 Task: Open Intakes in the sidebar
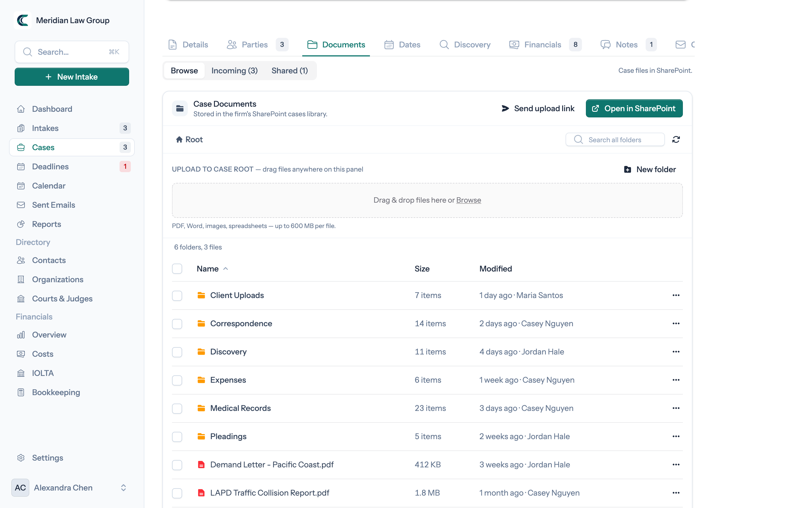[x=72, y=128]
